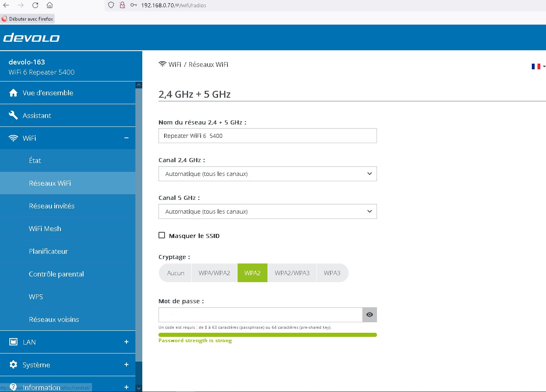
Task: Open the Canal 2,4 GHz dropdown
Action: pos(268,174)
